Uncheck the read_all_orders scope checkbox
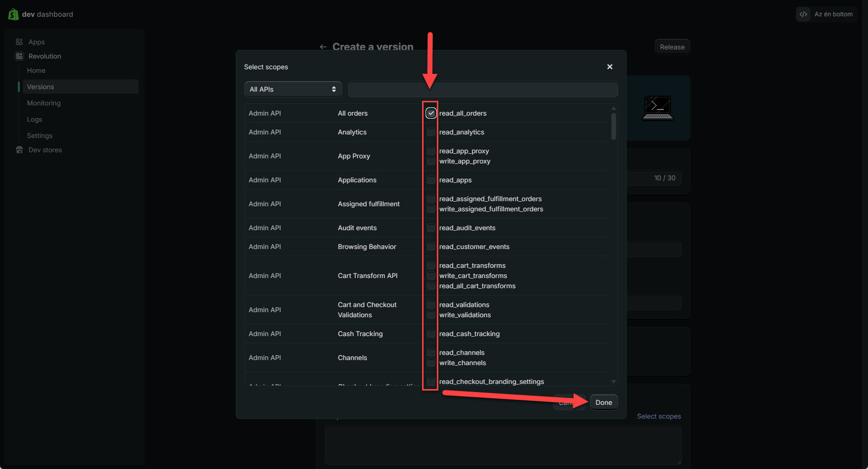 click(x=431, y=113)
